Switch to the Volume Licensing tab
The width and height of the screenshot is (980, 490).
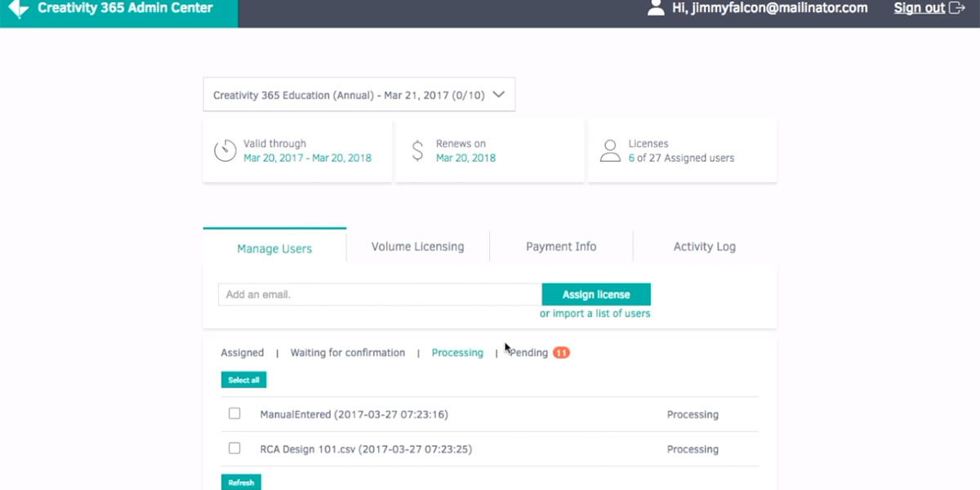coord(418,246)
